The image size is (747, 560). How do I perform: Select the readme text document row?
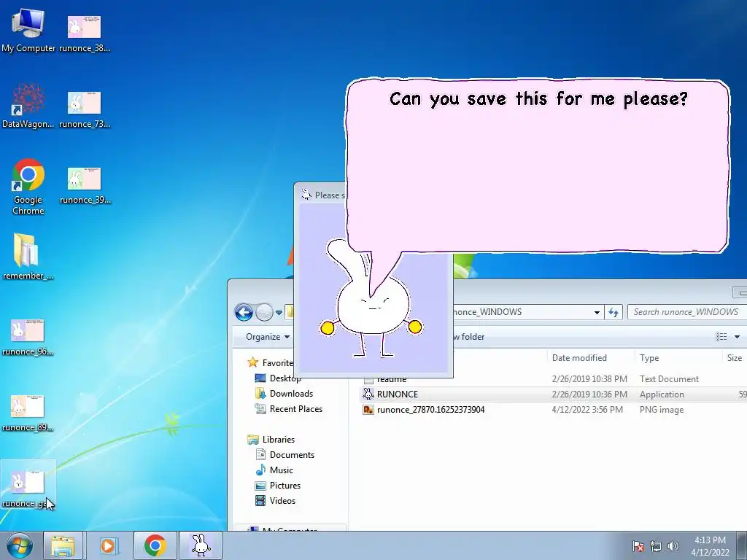point(553,379)
